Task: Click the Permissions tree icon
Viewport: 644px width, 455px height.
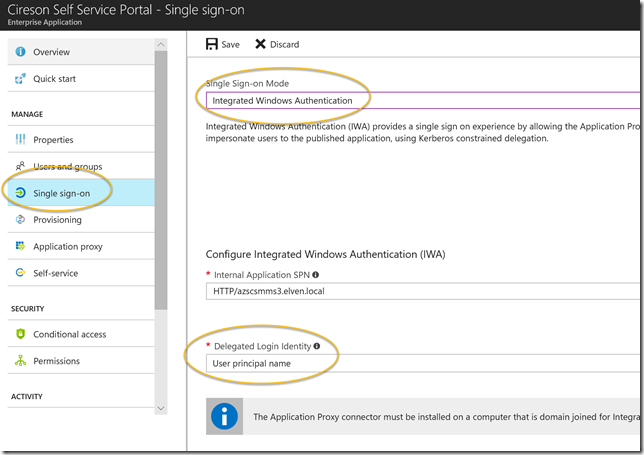Action: pos(20,360)
